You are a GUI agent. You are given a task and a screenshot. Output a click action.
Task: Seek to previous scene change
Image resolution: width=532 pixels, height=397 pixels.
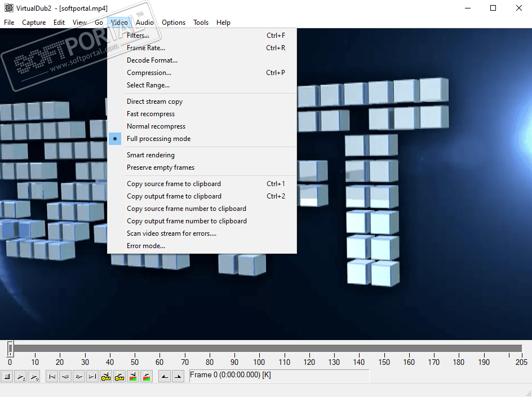point(133,376)
